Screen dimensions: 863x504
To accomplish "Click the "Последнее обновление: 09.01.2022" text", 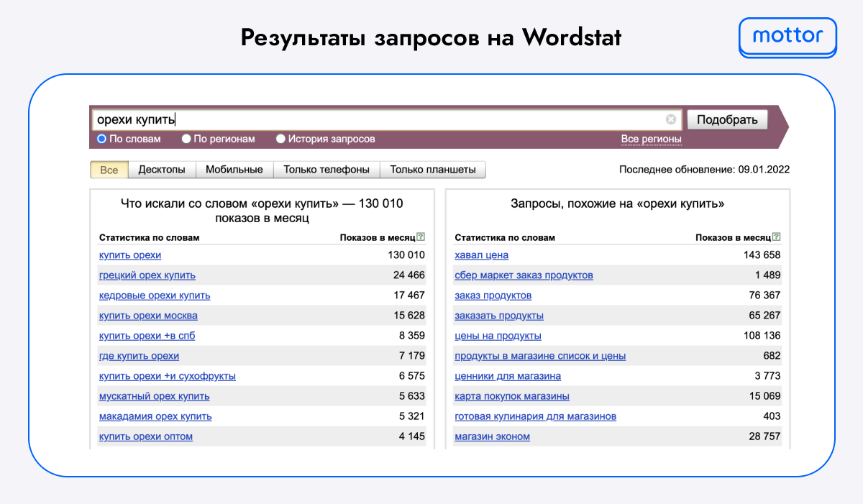I will pos(705,170).
